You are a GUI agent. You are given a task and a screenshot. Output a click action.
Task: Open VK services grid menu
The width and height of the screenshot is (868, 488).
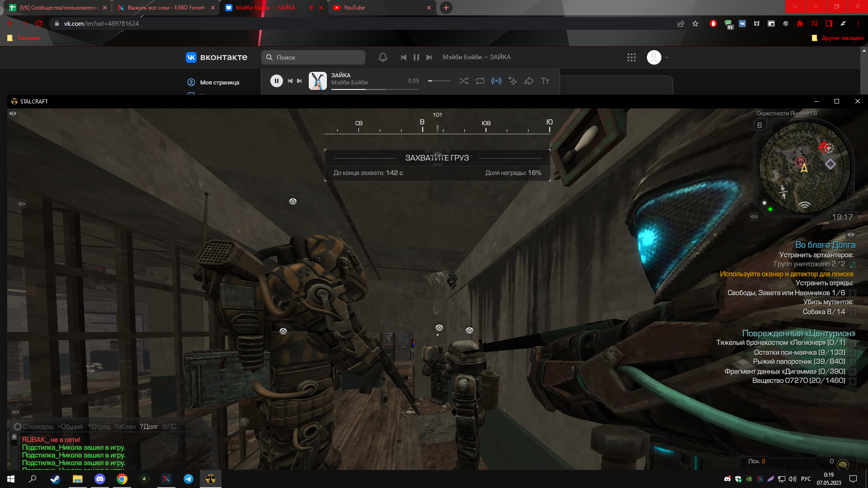click(632, 57)
